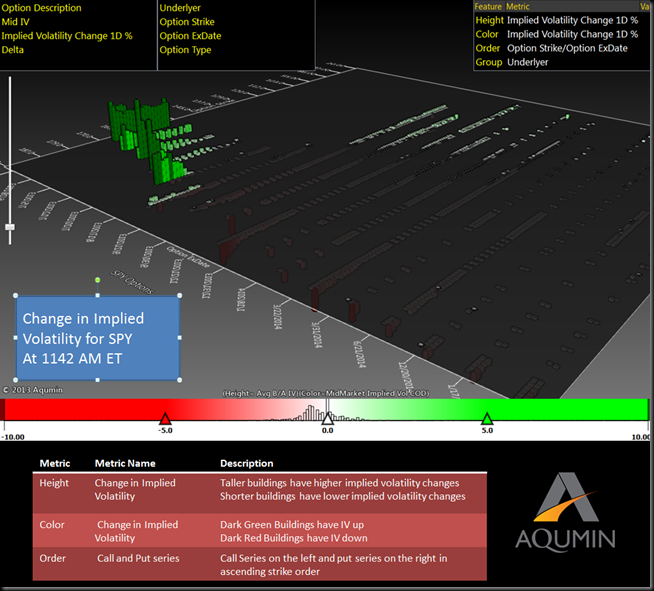Click the vertical zoom slider handle
This screenshot has height=591, width=654.
(x=10, y=227)
